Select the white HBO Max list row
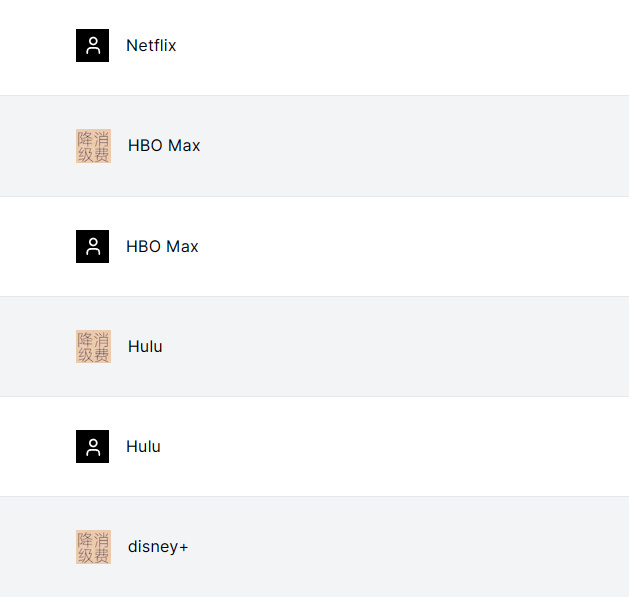The width and height of the screenshot is (629, 597). (314, 246)
